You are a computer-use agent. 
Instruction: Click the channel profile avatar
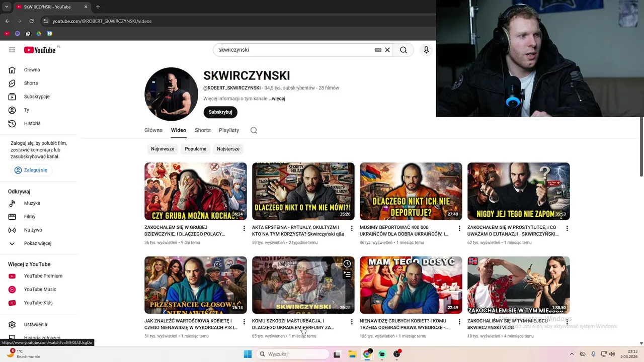[171, 94]
